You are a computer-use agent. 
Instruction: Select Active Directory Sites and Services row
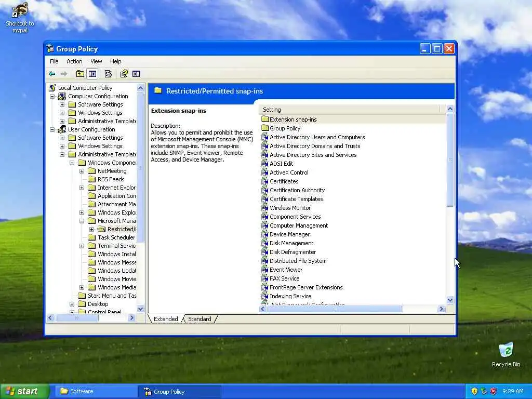309,155
